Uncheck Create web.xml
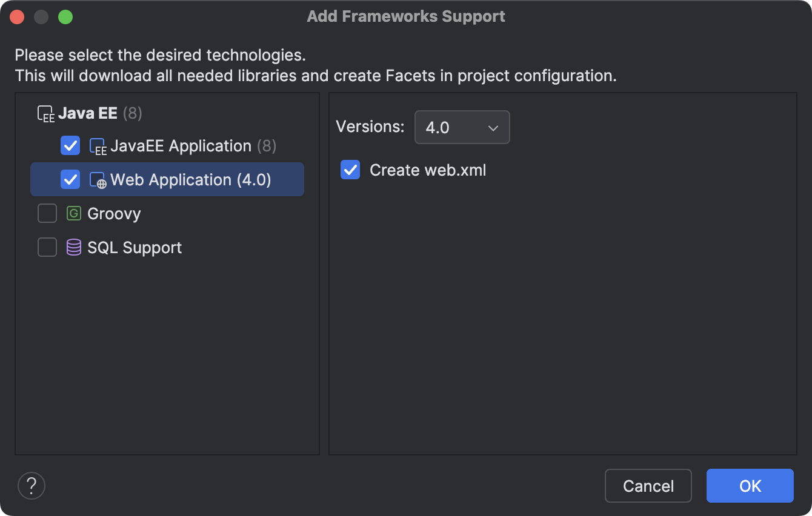 pos(350,170)
